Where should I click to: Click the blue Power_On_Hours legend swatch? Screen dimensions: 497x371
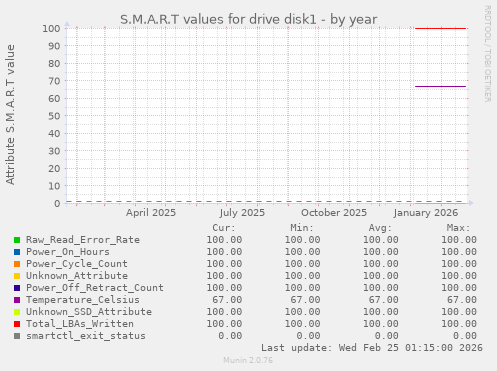[17, 252]
